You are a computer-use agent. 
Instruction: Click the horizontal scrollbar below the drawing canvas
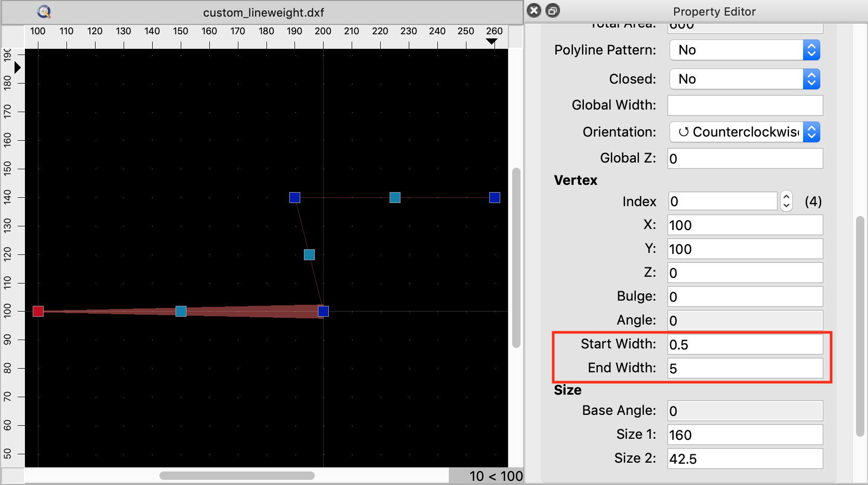[237, 476]
